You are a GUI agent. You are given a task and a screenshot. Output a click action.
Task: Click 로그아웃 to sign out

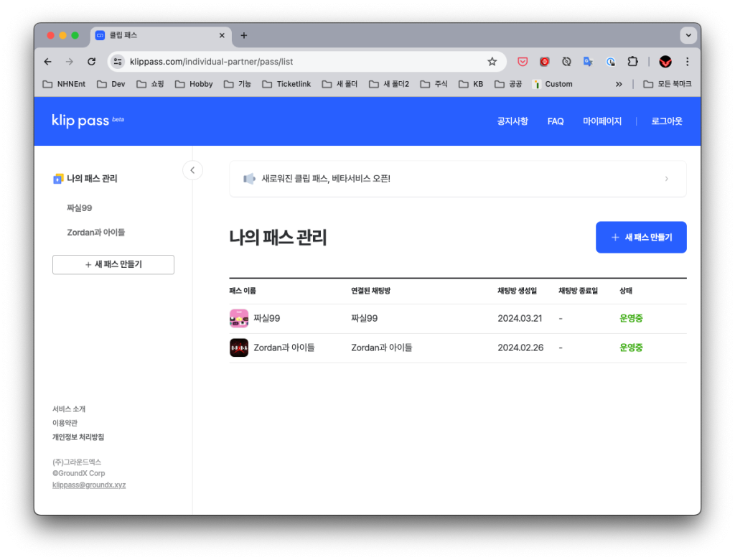click(667, 121)
